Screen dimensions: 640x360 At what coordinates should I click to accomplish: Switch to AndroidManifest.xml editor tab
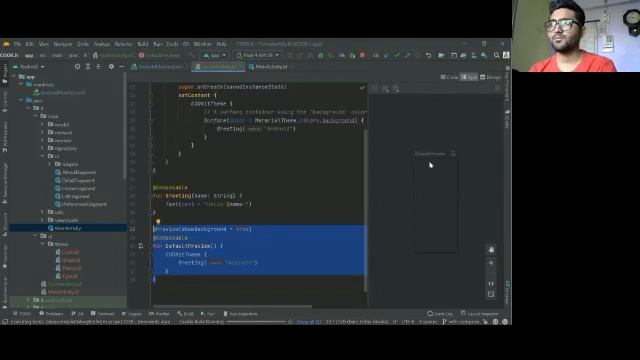(x=158, y=67)
